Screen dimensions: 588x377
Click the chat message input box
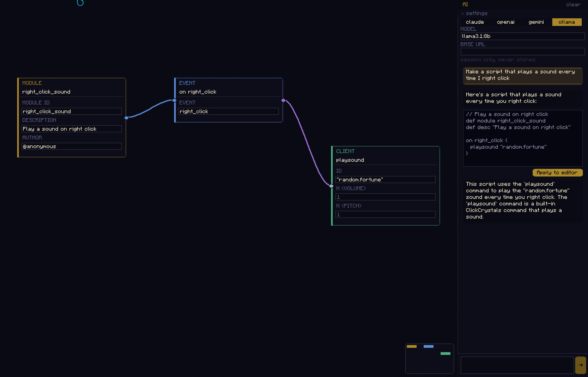(x=517, y=365)
